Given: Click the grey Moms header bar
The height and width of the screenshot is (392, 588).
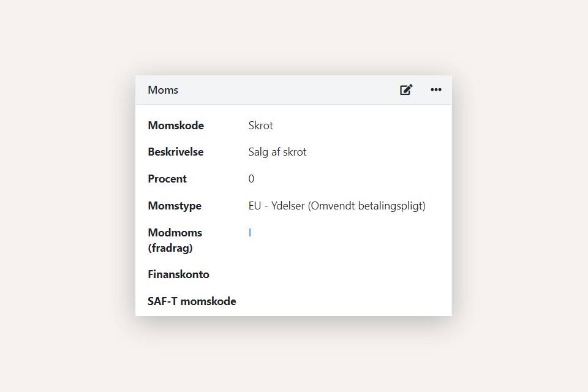Looking at the screenshot, I should [276, 90].
